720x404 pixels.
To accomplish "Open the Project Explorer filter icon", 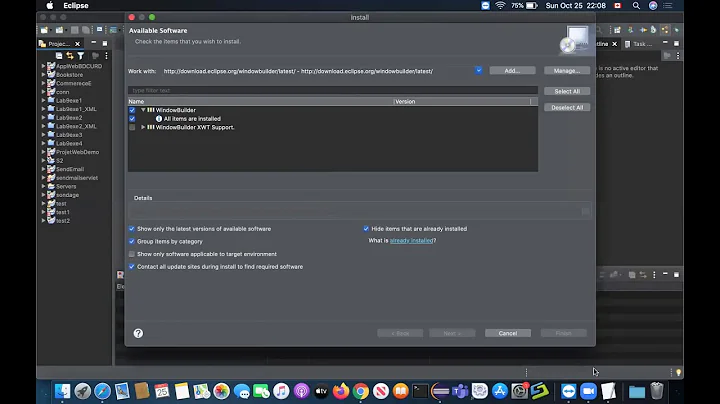I will (x=81, y=56).
